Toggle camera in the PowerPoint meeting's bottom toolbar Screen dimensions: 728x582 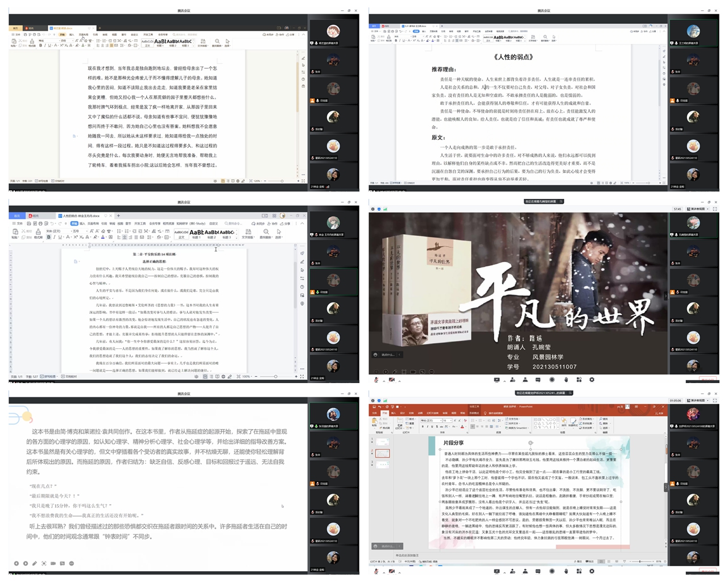[391, 571]
